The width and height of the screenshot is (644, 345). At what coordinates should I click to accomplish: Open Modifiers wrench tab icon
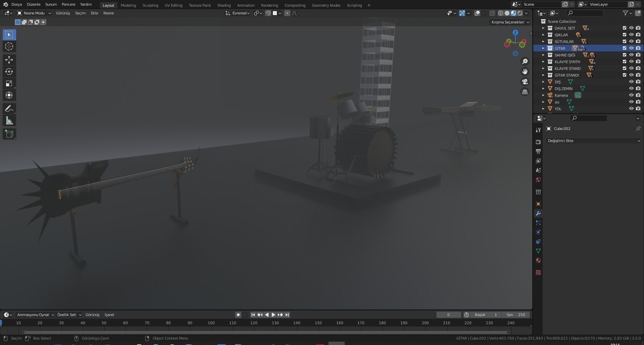tap(538, 213)
